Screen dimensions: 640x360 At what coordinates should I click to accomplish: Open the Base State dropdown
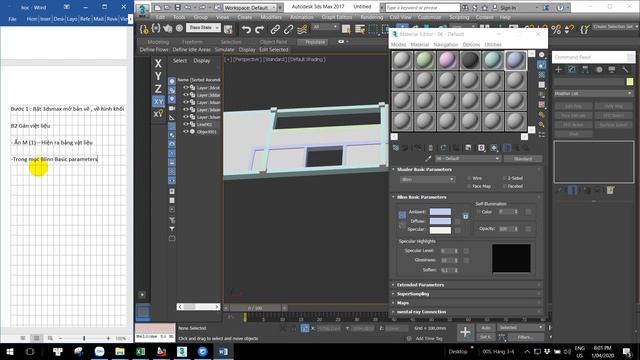tap(203, 27)
